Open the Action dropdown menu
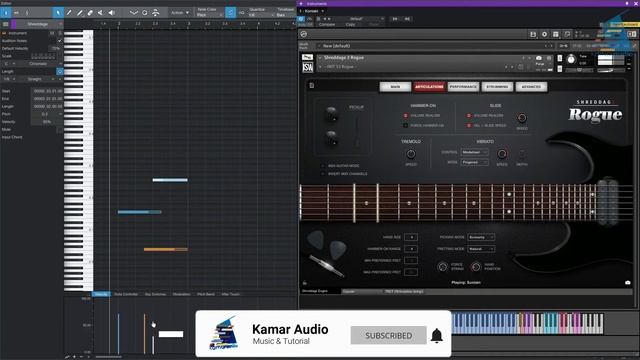Image resolution: width=640 pixels, height=360 pixels. [180, 13]
